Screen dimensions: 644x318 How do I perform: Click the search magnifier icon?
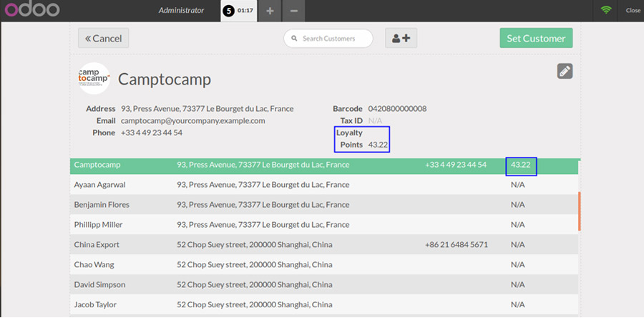[x=294, y=38]
